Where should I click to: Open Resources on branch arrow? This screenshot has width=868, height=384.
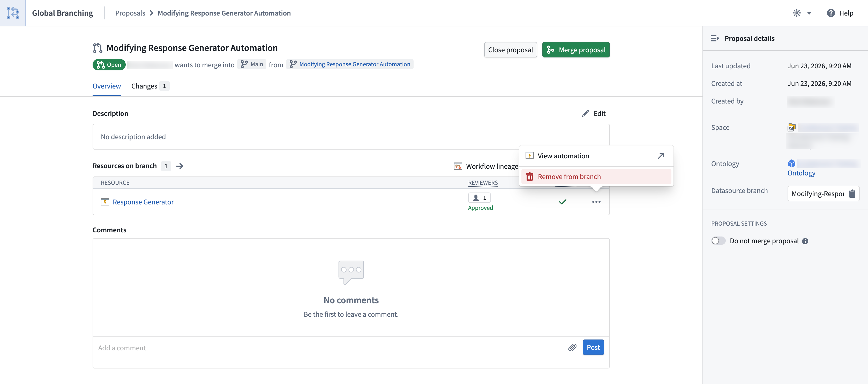click(x=179, y=166)
